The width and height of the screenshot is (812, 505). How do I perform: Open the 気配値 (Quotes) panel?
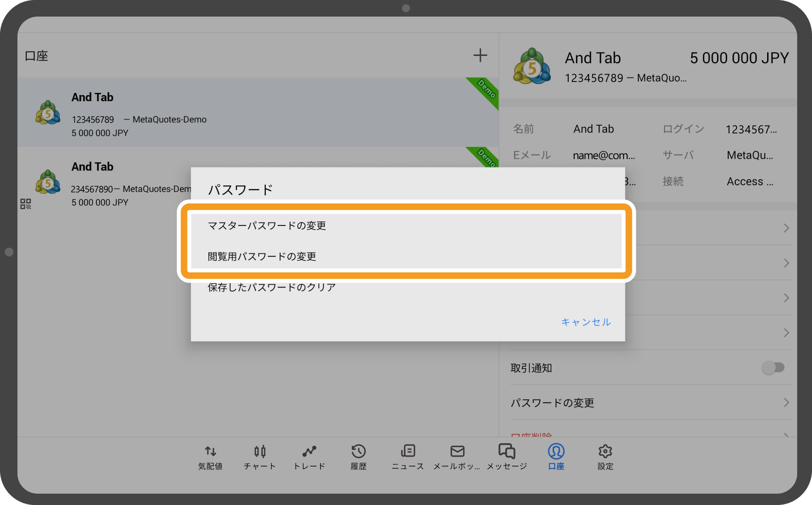[x=210, y=456]
